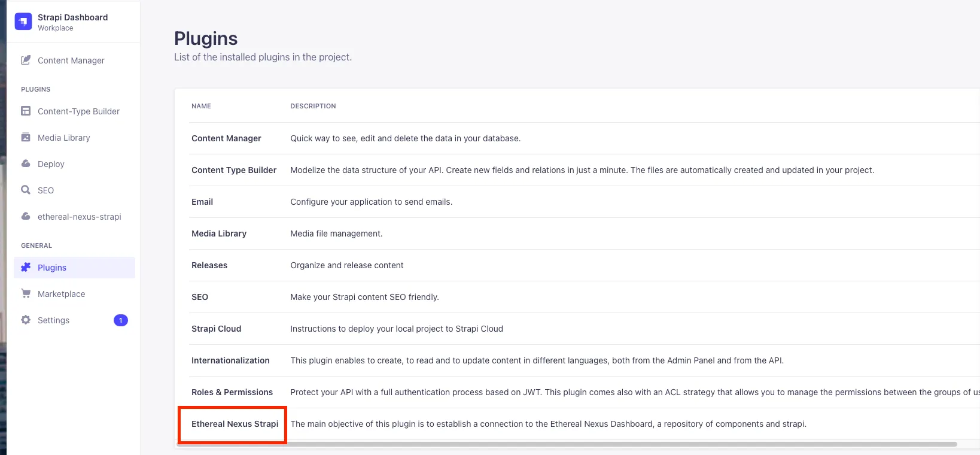Select the Ethereal Nexus Strapi plugin name
This screenshot has height=455, width=980.
pos(235,424)
